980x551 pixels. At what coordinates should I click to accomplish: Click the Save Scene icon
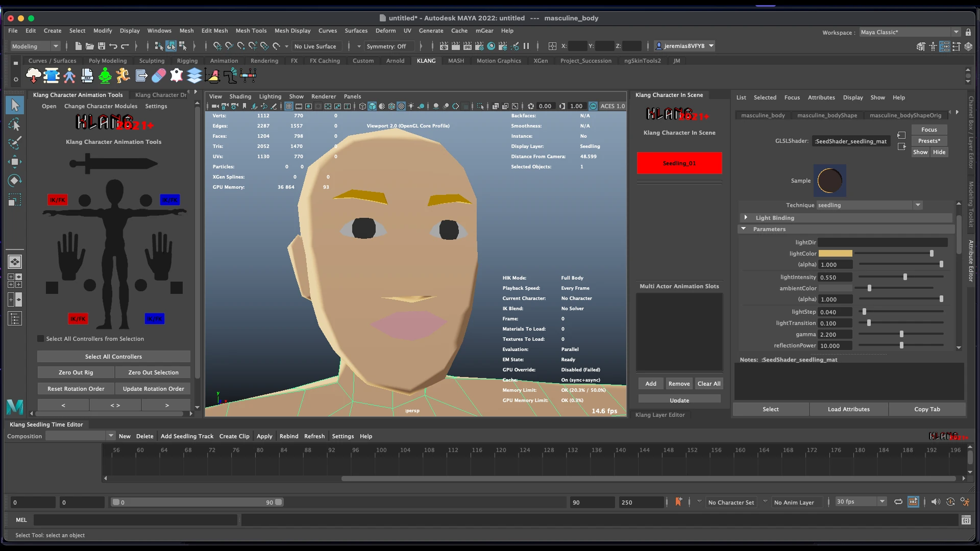pos(102,46)
